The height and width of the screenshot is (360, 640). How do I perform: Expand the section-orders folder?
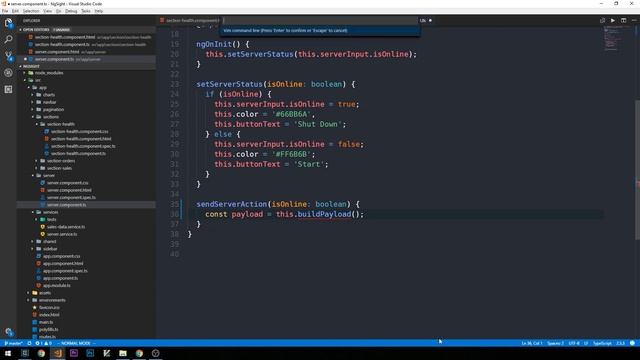coord(37,161)
